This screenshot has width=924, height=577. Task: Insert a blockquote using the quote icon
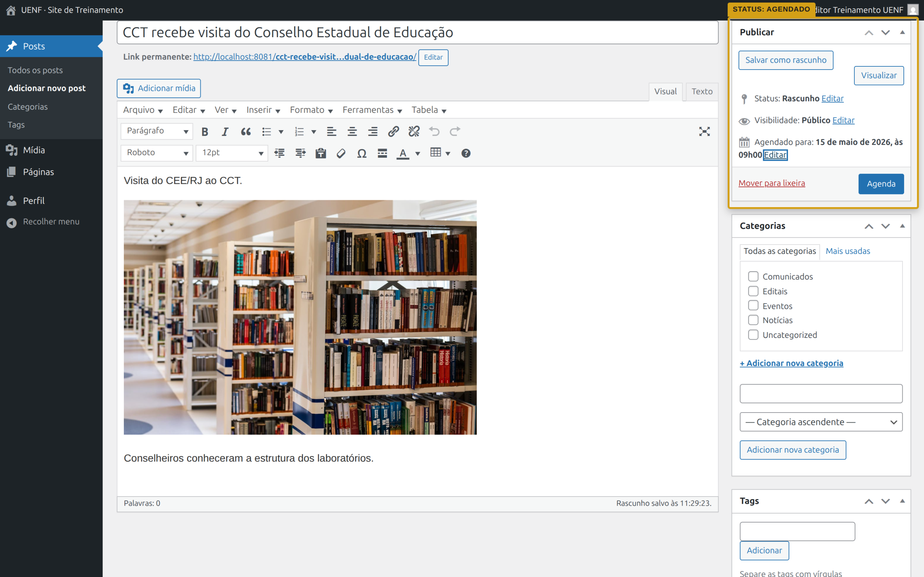[245, 132]
